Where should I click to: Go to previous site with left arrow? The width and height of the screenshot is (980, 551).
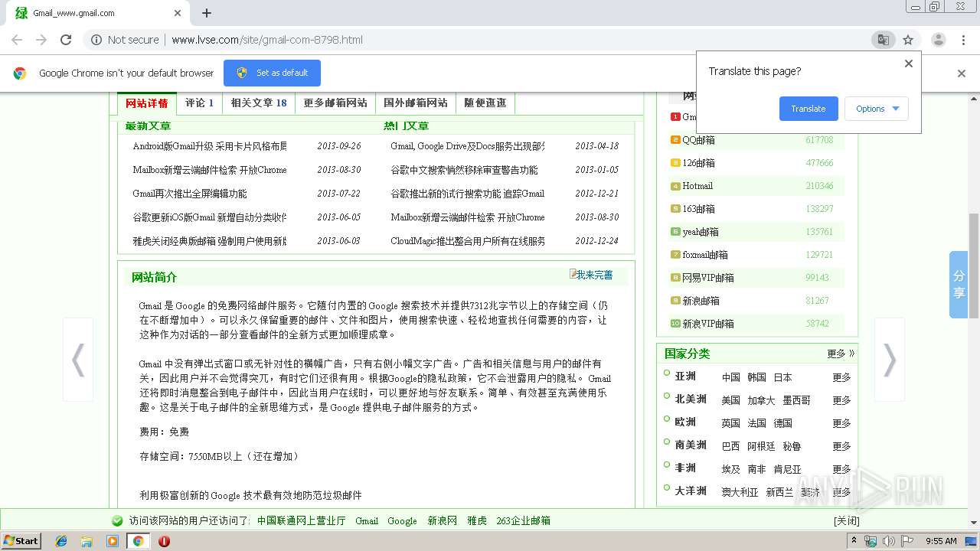(78, 360)
